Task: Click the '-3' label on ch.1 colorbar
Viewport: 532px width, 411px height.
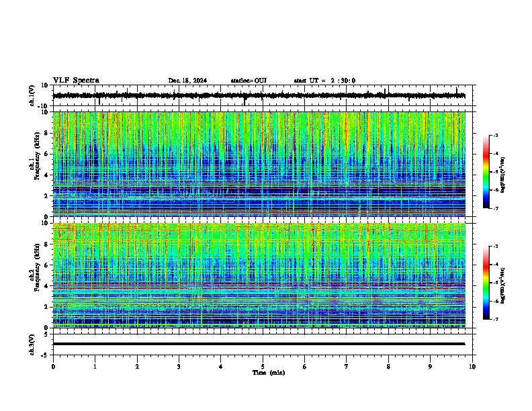Action: pos(495,135)
